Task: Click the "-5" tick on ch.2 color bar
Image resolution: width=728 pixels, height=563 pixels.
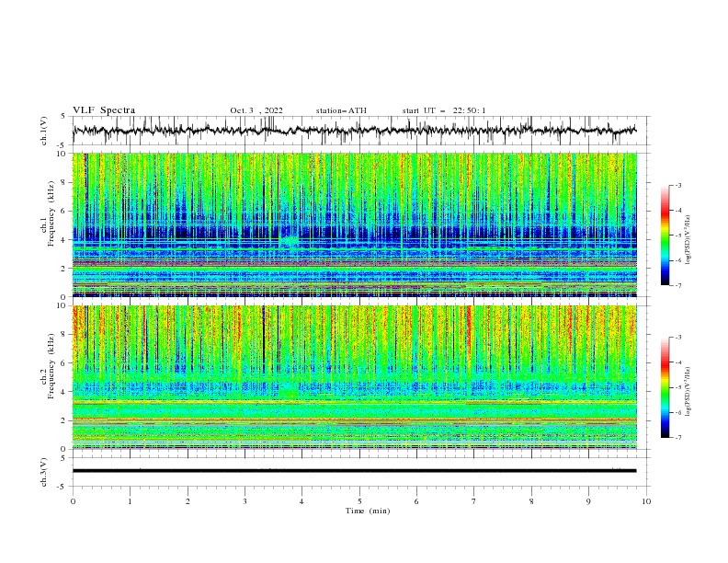Action: (x=678, y=387)
